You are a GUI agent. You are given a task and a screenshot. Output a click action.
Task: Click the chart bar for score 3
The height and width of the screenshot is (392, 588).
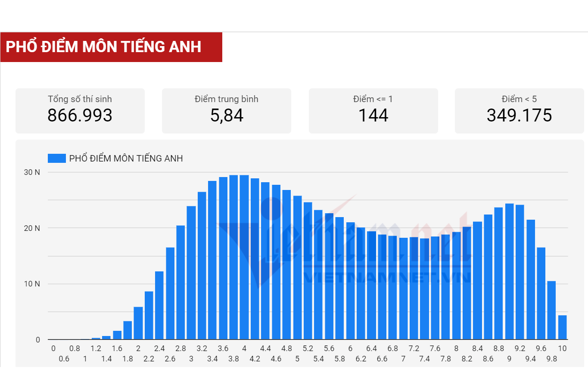pos(191,273)
